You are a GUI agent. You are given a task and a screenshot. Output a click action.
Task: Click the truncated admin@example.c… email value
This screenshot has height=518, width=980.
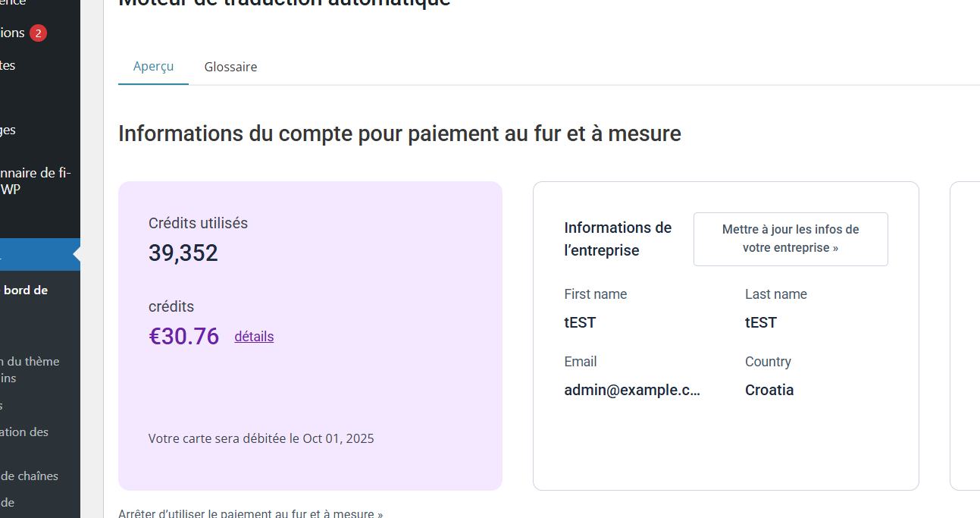(x=631, y=390)
